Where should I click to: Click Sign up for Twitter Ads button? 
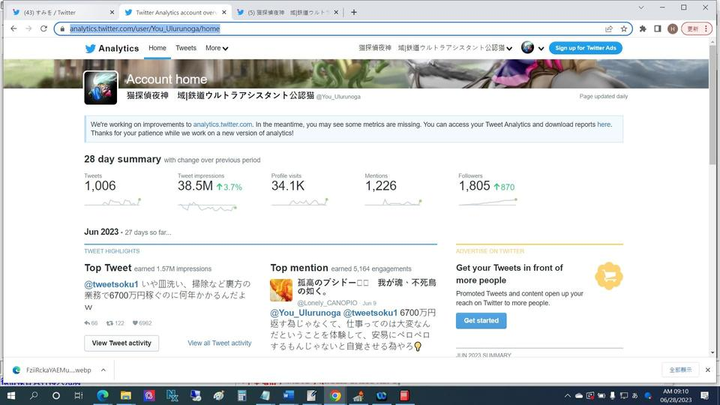[x=585, y=48]
